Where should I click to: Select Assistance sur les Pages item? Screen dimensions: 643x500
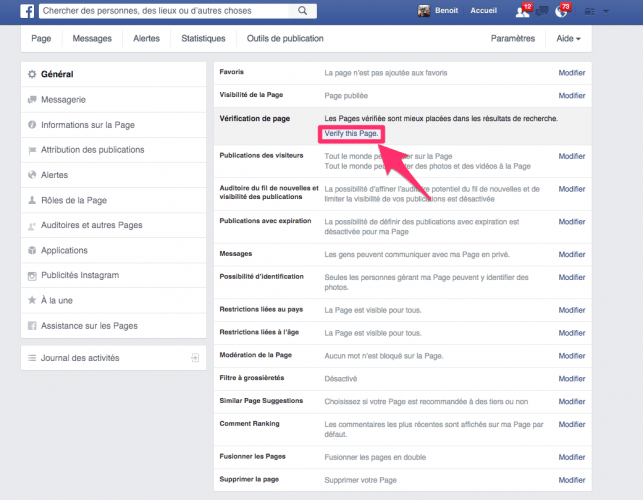[113, 326]
